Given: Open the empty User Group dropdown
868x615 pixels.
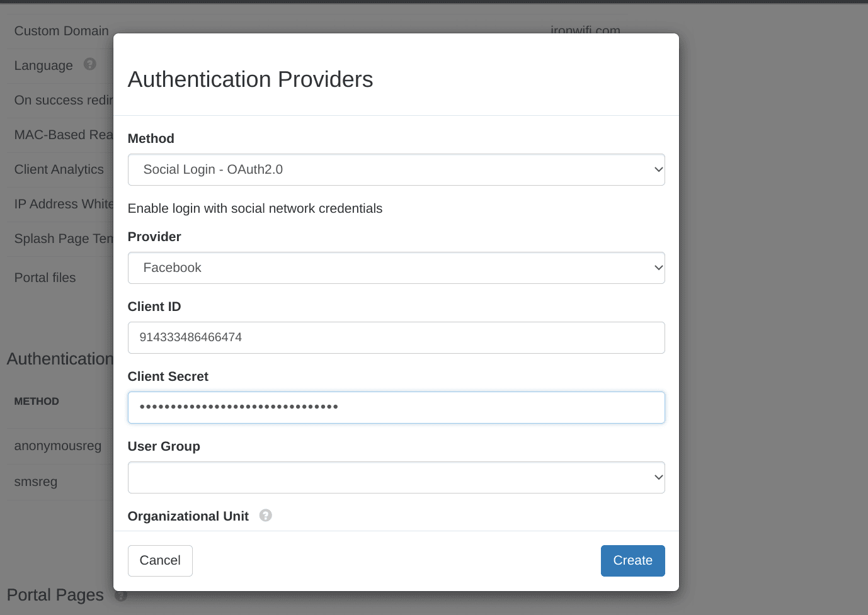Looking at the screenshot, I should [396, 478].
